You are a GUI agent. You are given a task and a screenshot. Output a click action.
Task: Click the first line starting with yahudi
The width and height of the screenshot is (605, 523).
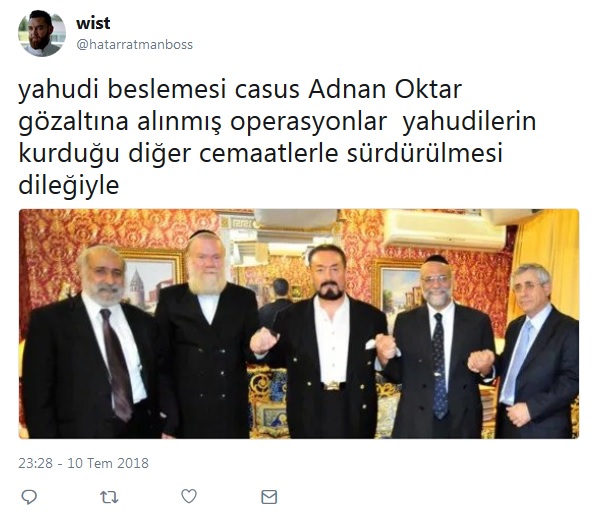(x=240, y=91)
